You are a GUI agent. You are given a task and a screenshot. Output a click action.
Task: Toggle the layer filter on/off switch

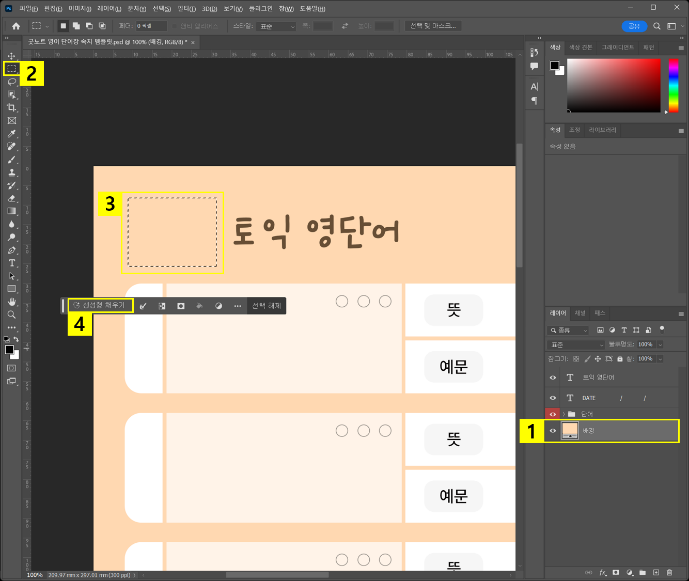pyautogui.click(x=662, y=329)
